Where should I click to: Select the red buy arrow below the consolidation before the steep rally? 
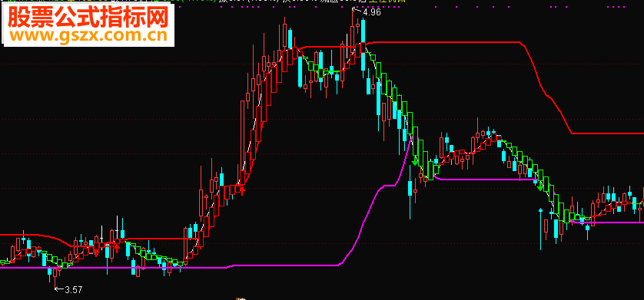(243, 190)
